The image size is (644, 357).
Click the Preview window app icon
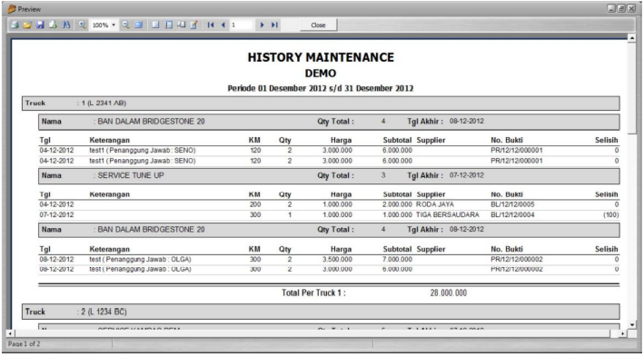(x=12, y=8)
